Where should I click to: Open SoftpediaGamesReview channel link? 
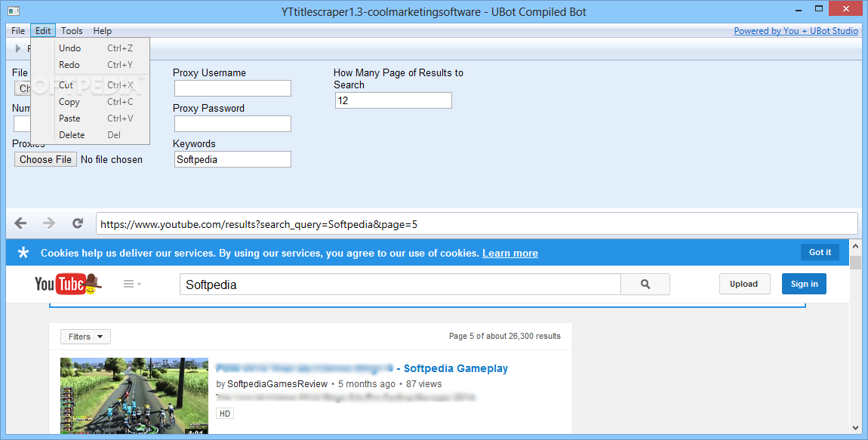click(277, 384)
